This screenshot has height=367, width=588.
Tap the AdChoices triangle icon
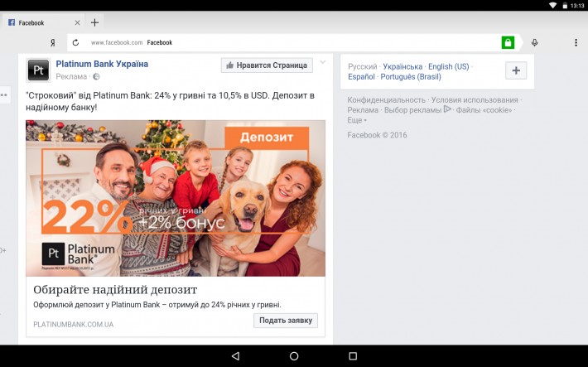(x=447, y=109)
